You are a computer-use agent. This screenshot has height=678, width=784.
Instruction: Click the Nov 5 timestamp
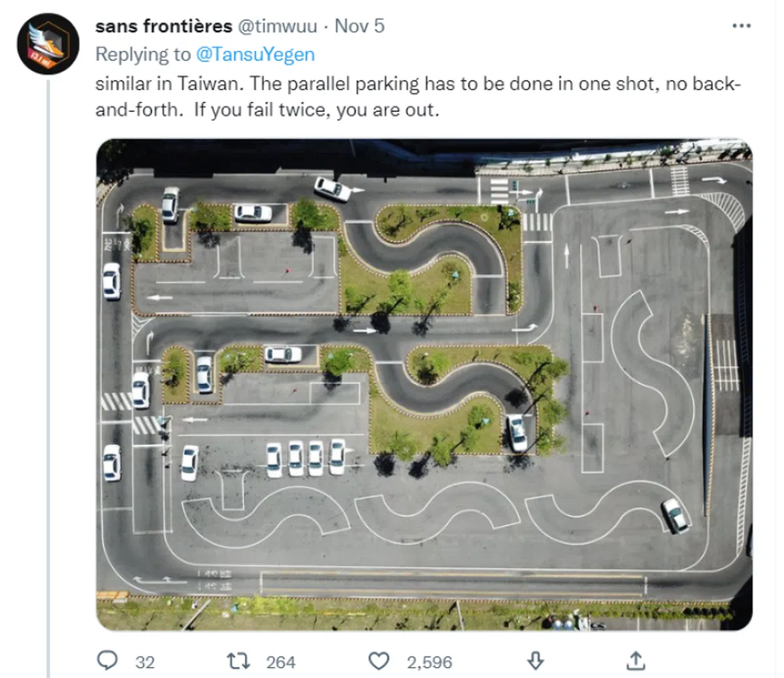click(x=359, y=26)
